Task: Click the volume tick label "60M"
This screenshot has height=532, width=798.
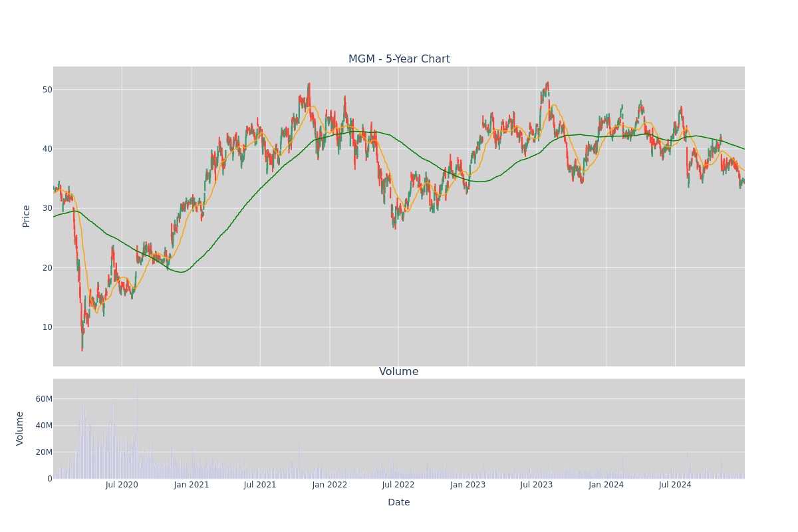Action: tap(44, 399)
